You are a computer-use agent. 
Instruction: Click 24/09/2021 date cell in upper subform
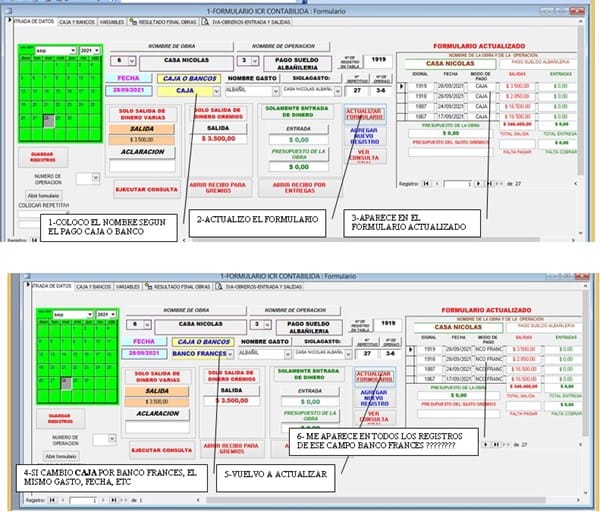tap(450, 106)
